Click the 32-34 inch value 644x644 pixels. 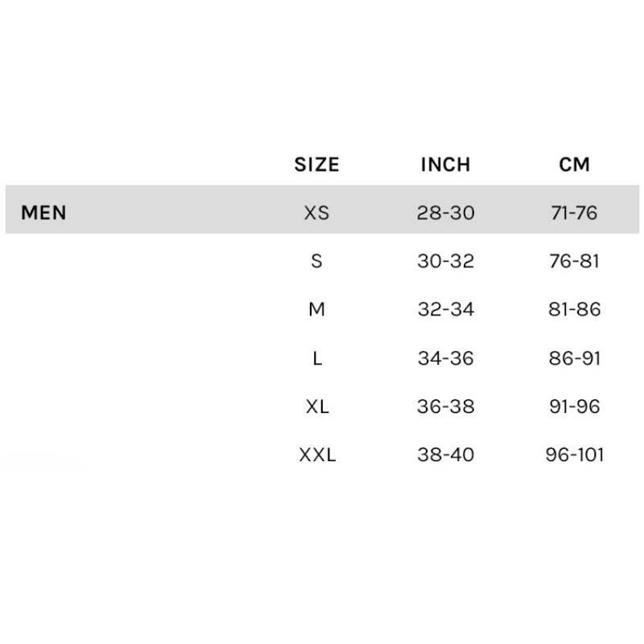point(446,309)
